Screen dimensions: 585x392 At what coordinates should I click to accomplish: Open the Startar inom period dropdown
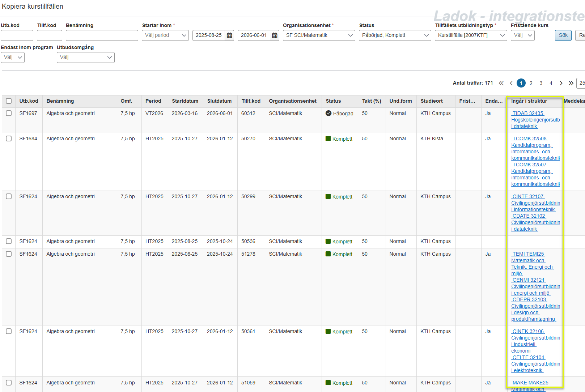point(165,35)
